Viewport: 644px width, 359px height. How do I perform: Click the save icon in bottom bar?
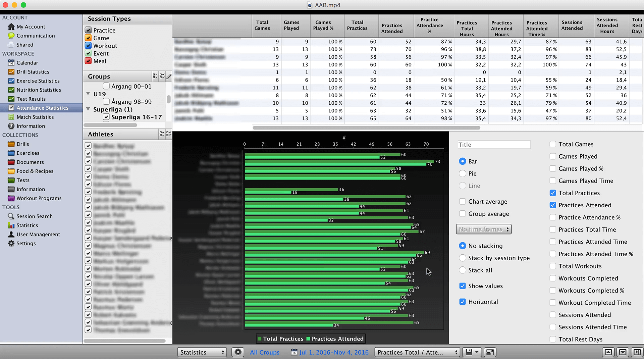(469, 352)
